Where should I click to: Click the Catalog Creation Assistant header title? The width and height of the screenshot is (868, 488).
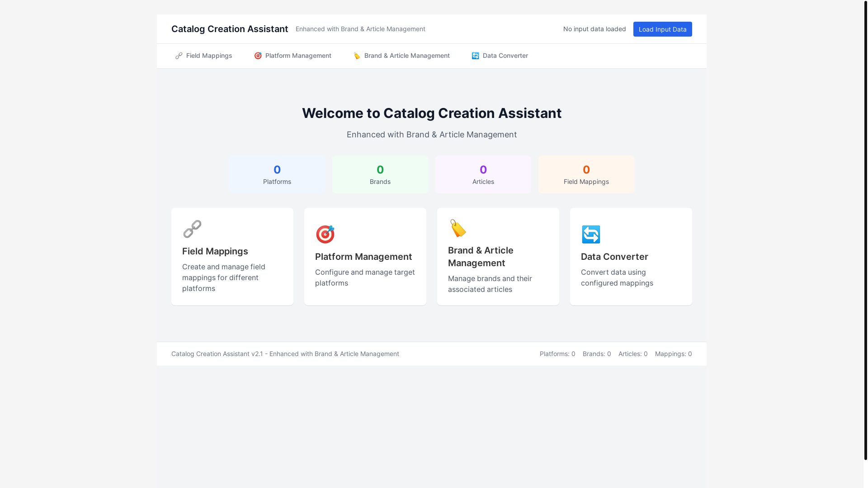point(230,29)
